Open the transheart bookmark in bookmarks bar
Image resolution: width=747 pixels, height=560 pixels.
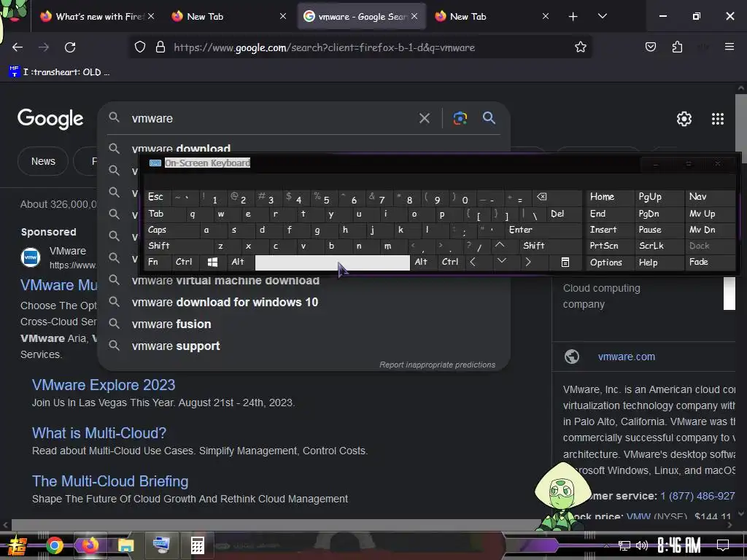(60, 72)
